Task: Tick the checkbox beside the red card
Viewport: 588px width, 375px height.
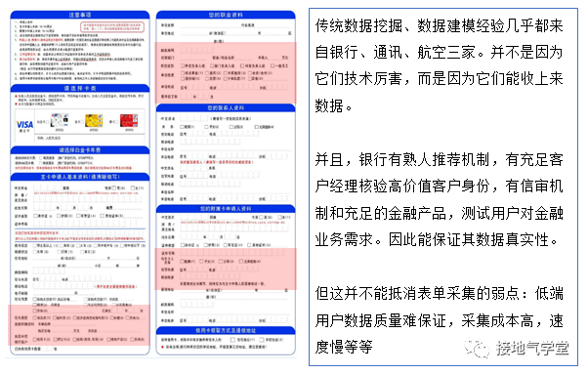Action: coord(116,122)
